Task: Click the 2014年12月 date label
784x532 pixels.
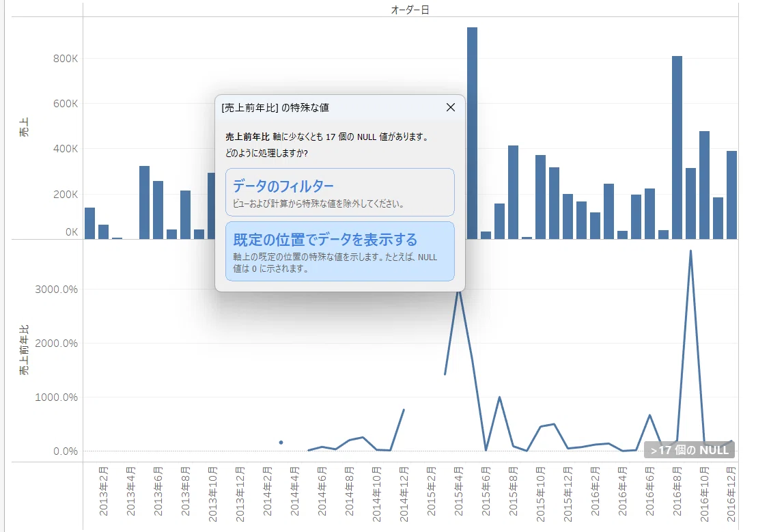Action: coord(404,494)
